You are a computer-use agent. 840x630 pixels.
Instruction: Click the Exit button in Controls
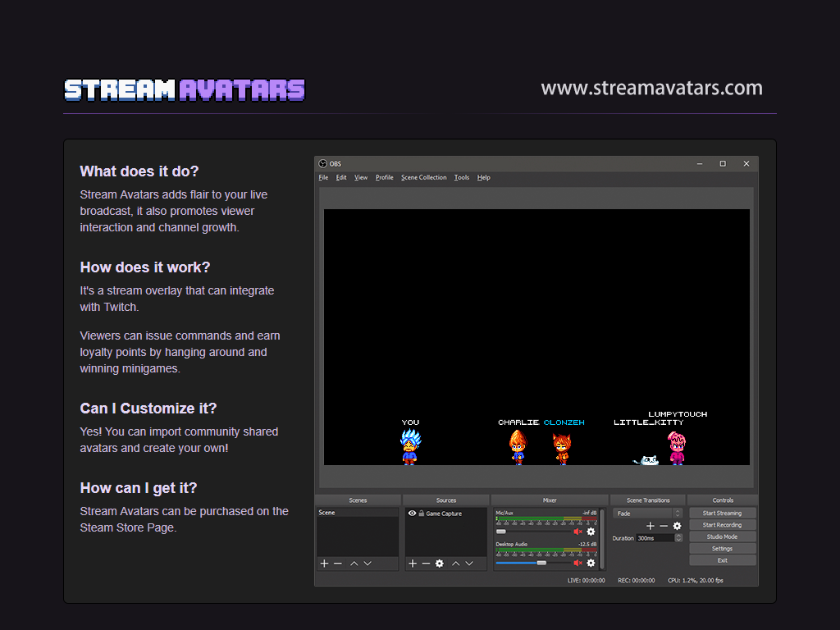pos(722,560)
